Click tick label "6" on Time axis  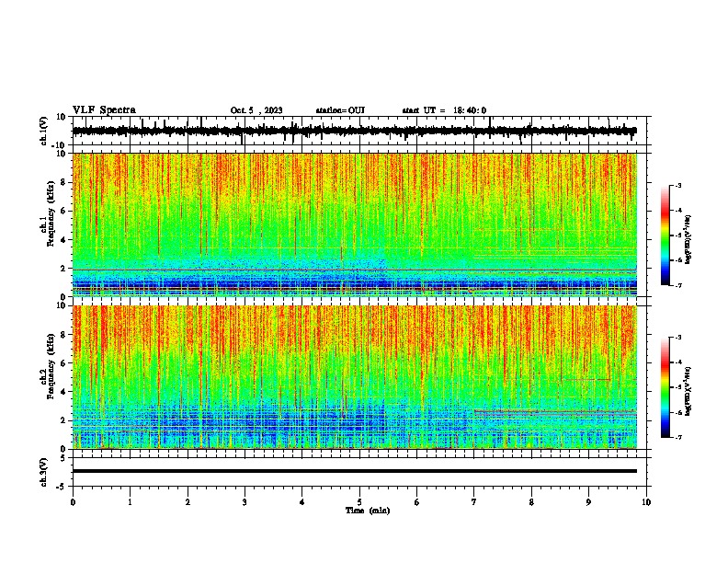click(x=417, y=502)
